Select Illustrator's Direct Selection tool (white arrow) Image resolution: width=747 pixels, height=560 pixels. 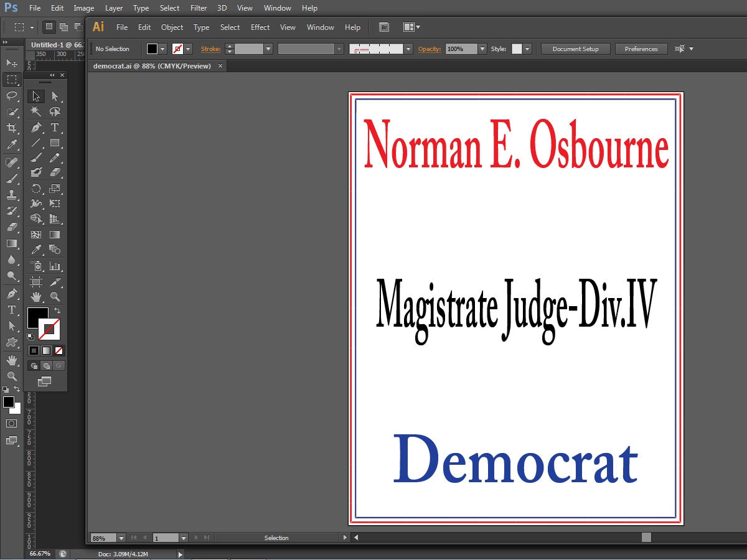pos(55,96)
